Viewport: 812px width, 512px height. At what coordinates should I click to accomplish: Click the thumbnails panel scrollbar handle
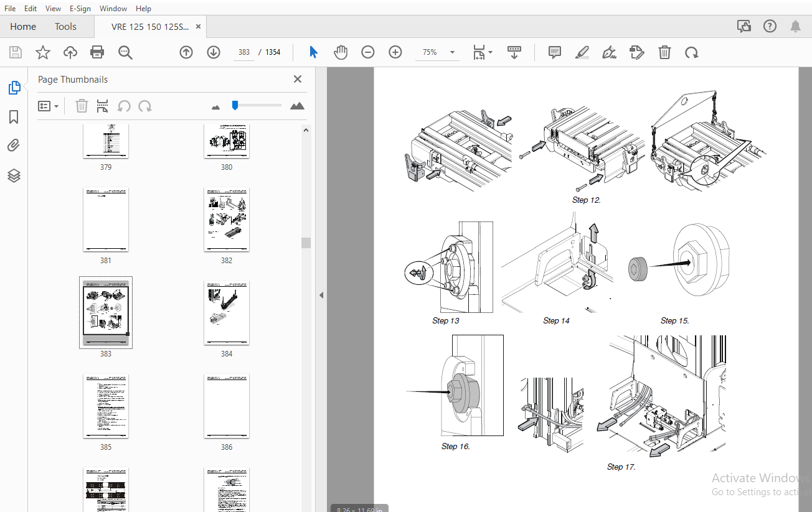point(306,243)
